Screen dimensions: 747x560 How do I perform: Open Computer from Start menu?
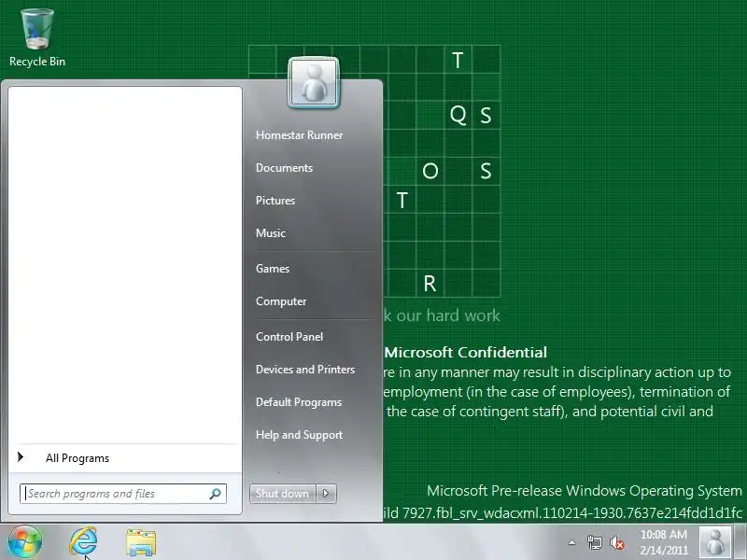click(281, 301)
